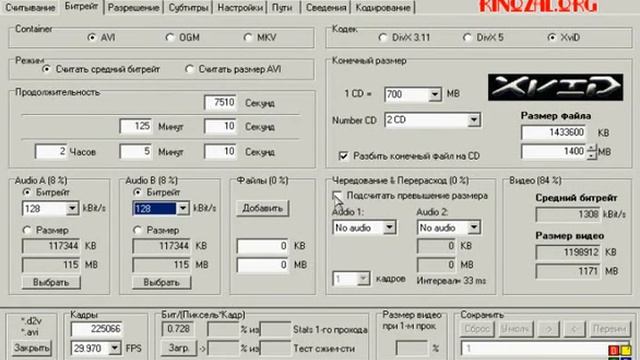Open the Number CD dropdown
The width and height of the screenshot is (640, 360).
coord(473,120)
